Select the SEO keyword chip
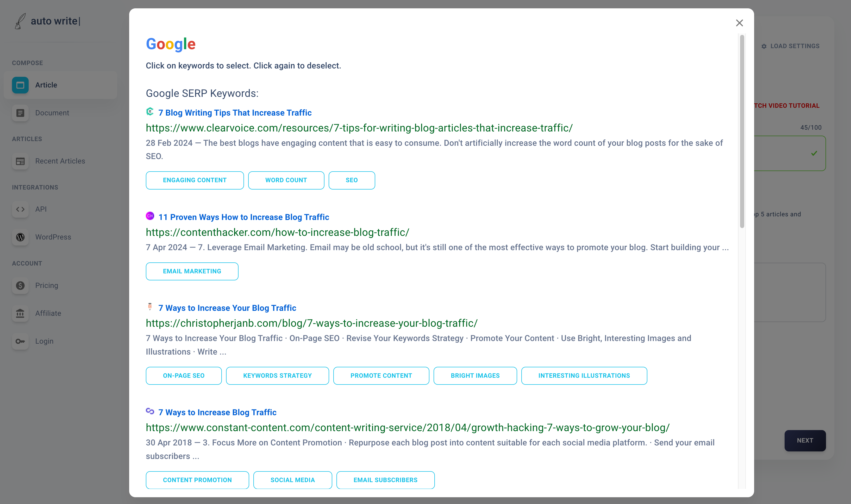Image resolution: width=851 pixels, height=504 pixels. (x=352, y=180)
